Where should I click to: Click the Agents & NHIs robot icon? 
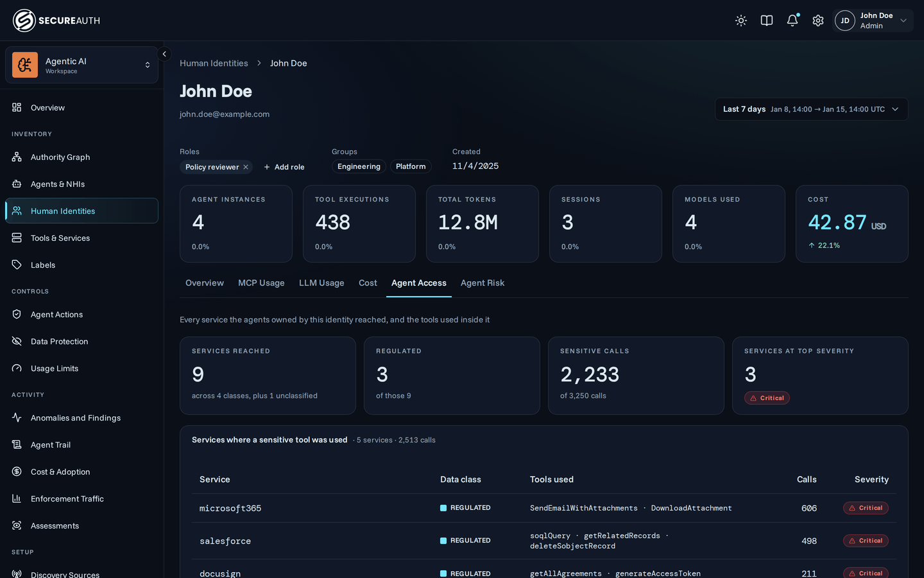17,184
